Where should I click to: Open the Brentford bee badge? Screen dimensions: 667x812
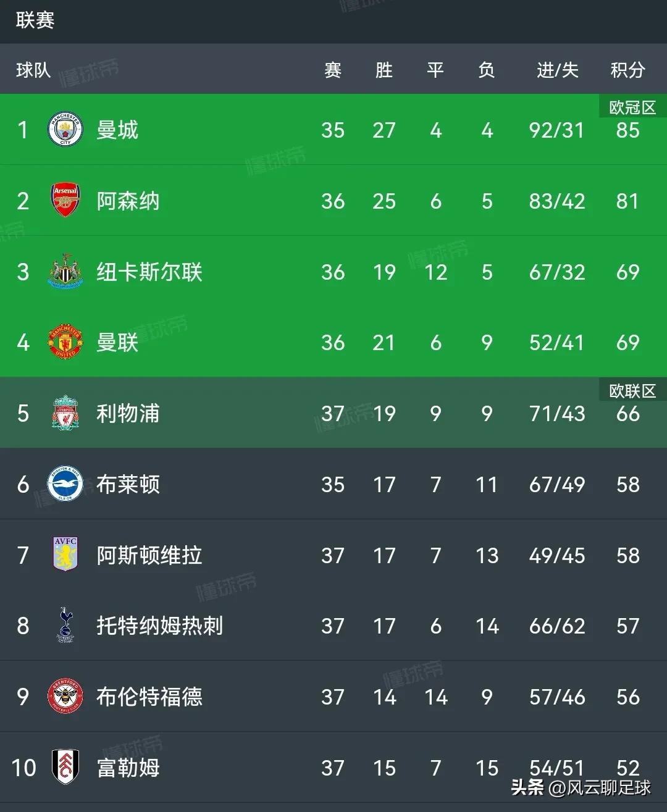tap(64, 697)
